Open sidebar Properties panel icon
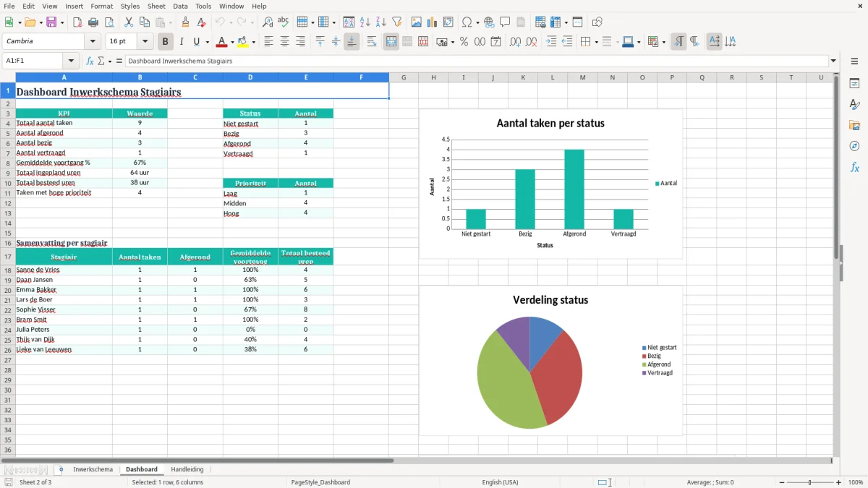 [854, 84]
